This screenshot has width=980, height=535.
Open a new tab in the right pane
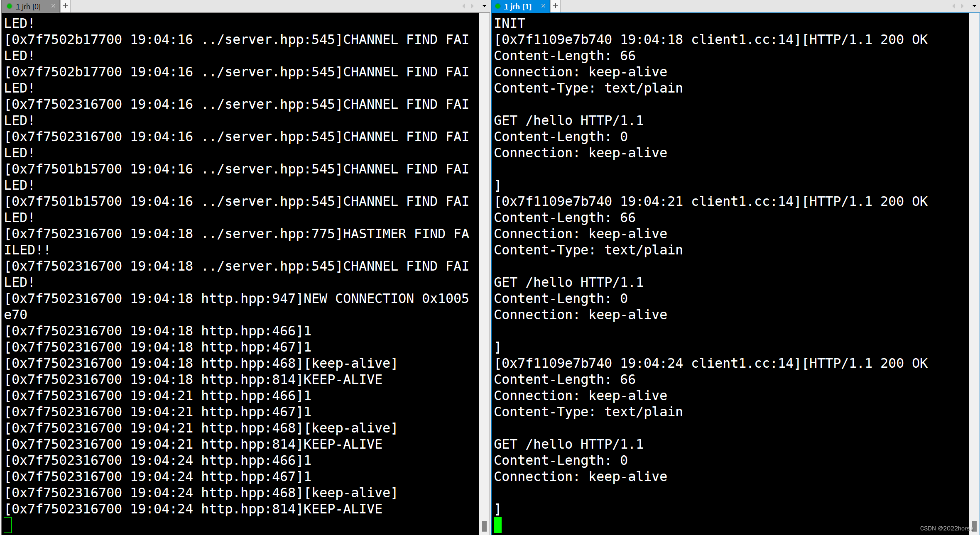click(x=556, y=6)
